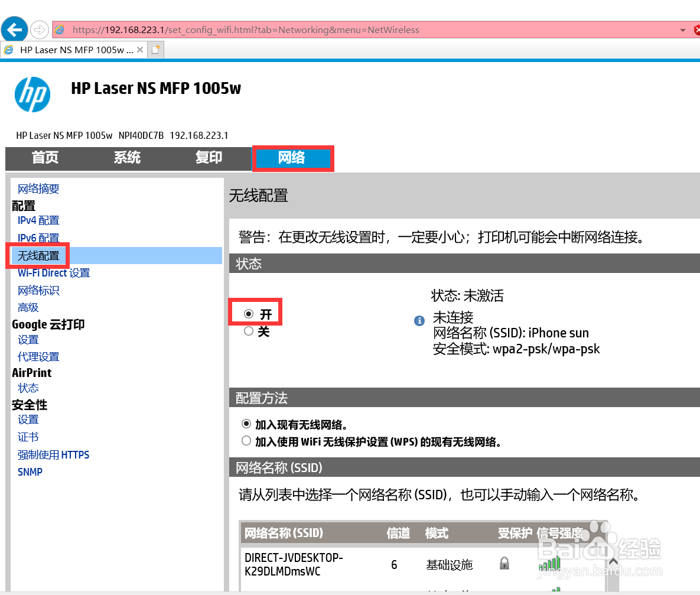Open the 复印 tab
The image size is (700, 595).
pyautogui.click(x=209, y=158)
